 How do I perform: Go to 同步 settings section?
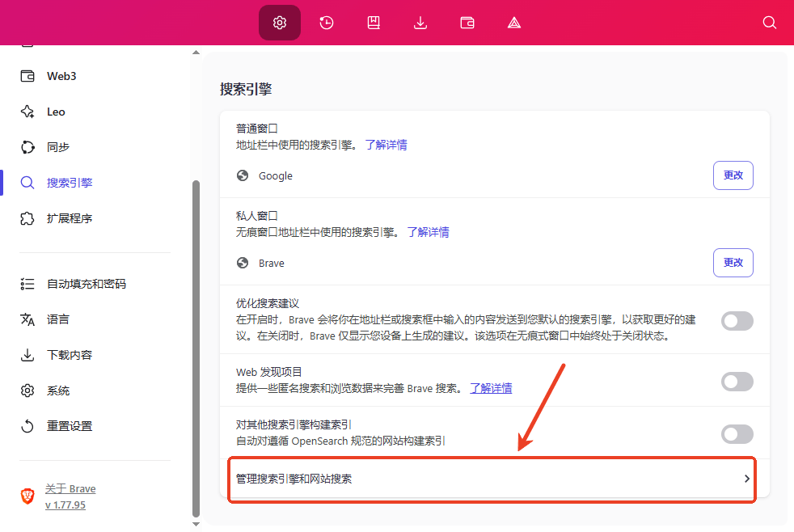[57, 147]
